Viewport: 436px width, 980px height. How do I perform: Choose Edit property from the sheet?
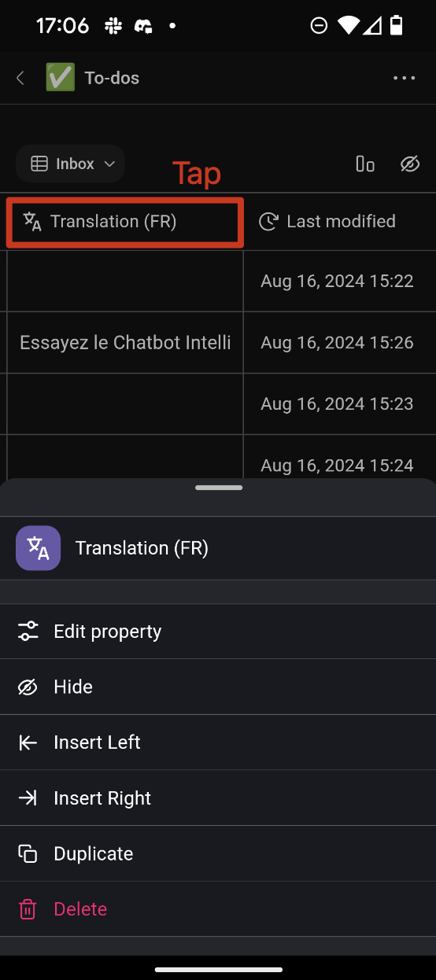pos(218,632)
